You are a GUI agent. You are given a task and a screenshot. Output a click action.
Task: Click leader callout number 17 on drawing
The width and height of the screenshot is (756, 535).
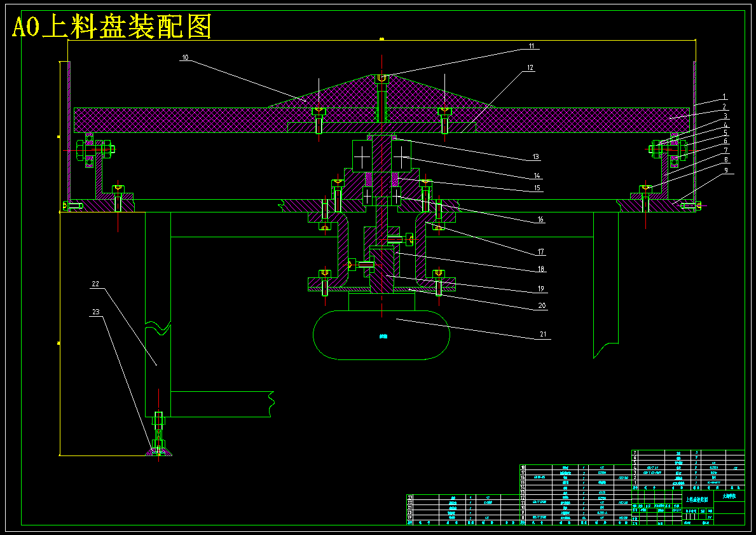pos(541,251)
